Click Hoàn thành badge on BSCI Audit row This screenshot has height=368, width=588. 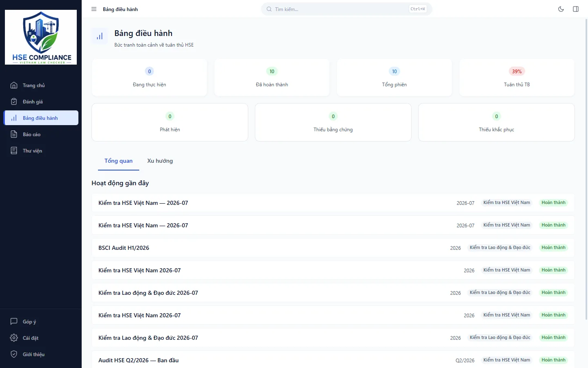tap(553, 248)
